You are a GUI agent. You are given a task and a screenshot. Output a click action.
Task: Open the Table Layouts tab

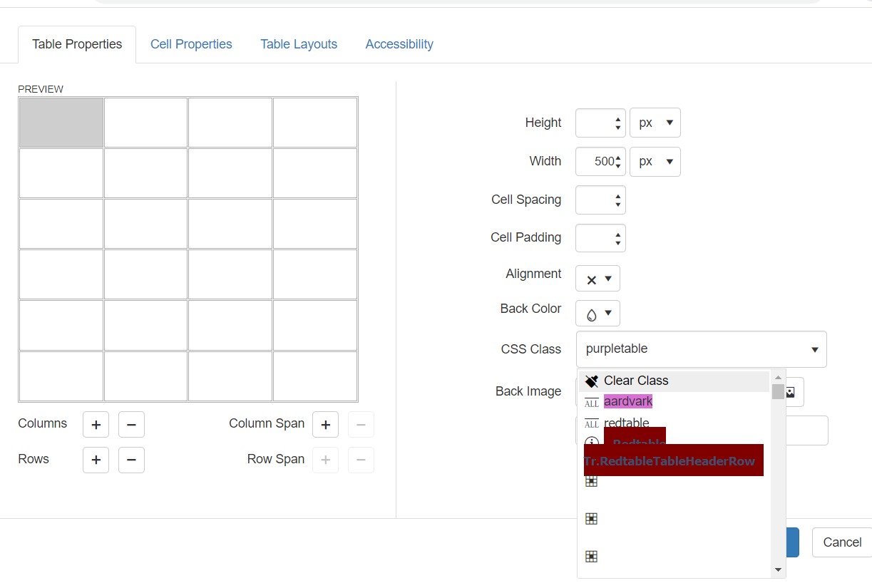coord(299,44)
